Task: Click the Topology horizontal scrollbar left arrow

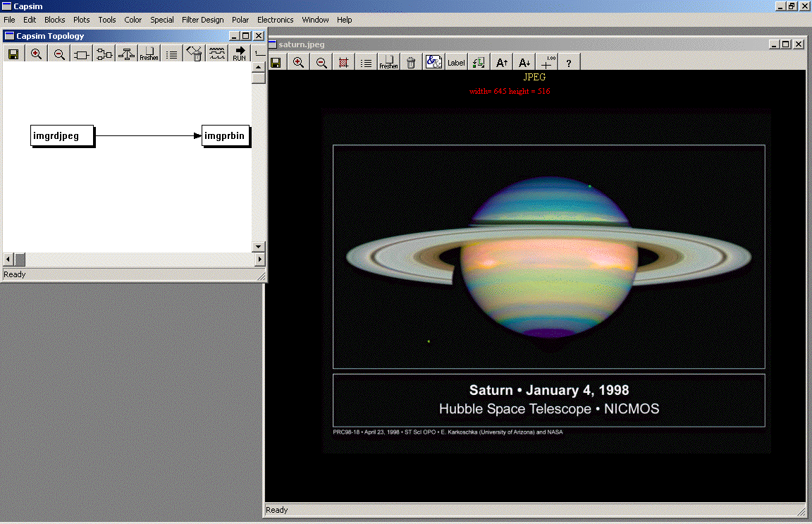Action: click(x=8, y=259)
